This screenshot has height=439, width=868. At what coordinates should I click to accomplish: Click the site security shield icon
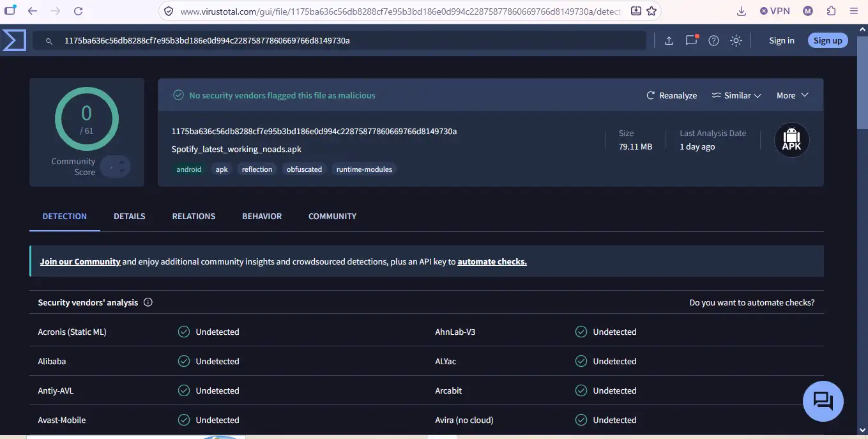[169, 12]
